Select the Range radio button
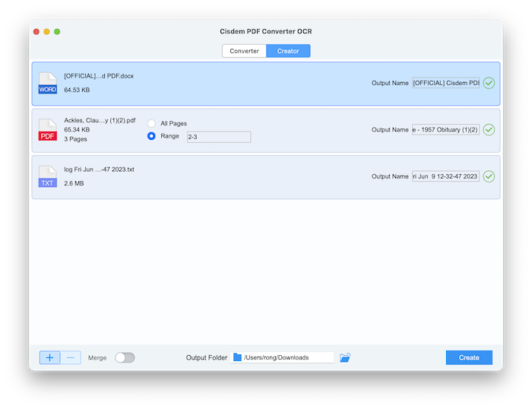 (x=151, y=136)
